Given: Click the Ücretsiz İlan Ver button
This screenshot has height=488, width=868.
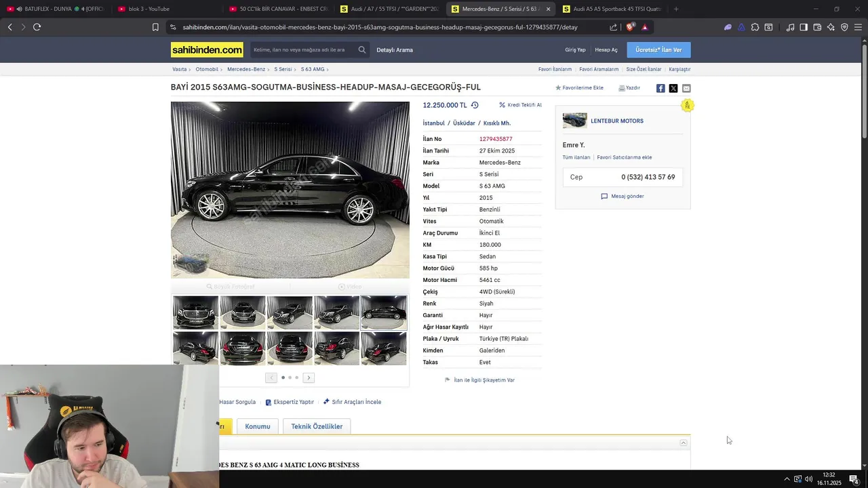Looking at the screenshot, I should [658, 49].
